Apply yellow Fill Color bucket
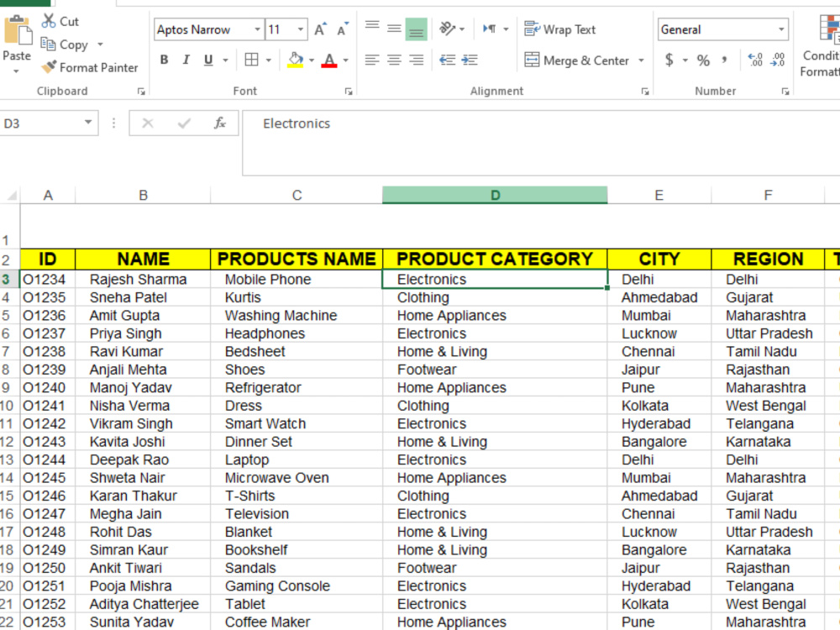This screenshot has width=840, height=630. 295,60
